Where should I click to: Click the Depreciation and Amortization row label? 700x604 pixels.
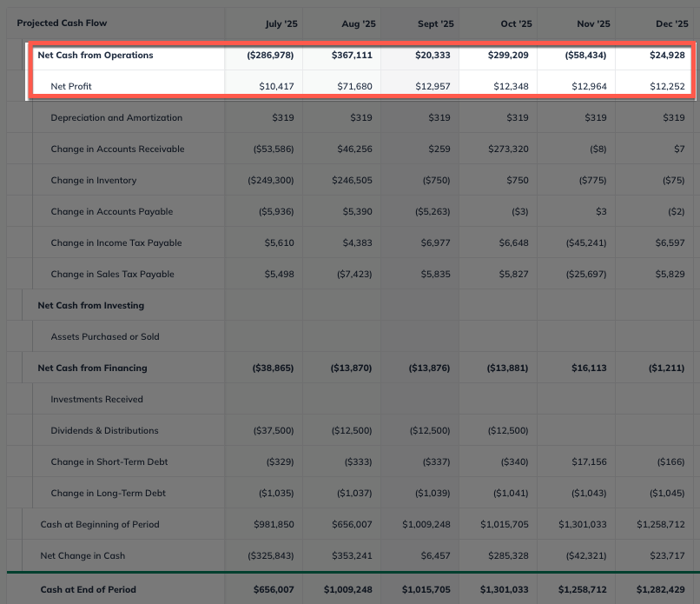(116, 117)
